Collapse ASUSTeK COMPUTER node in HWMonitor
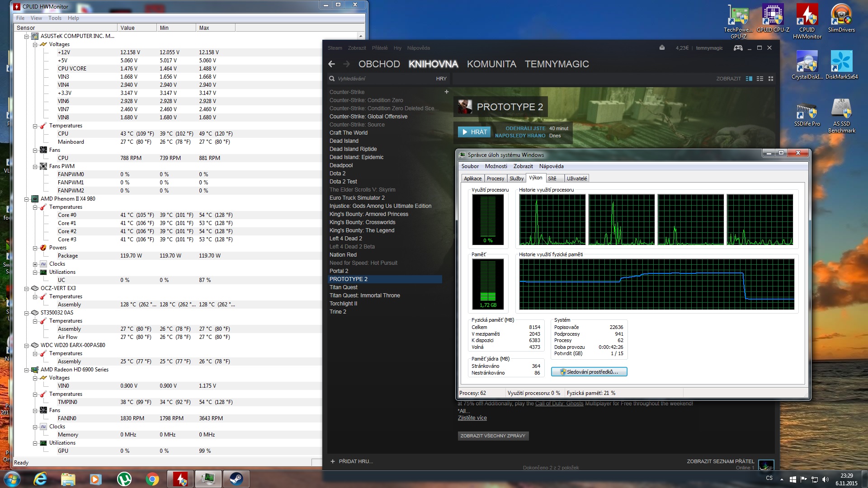 point(27,36)
